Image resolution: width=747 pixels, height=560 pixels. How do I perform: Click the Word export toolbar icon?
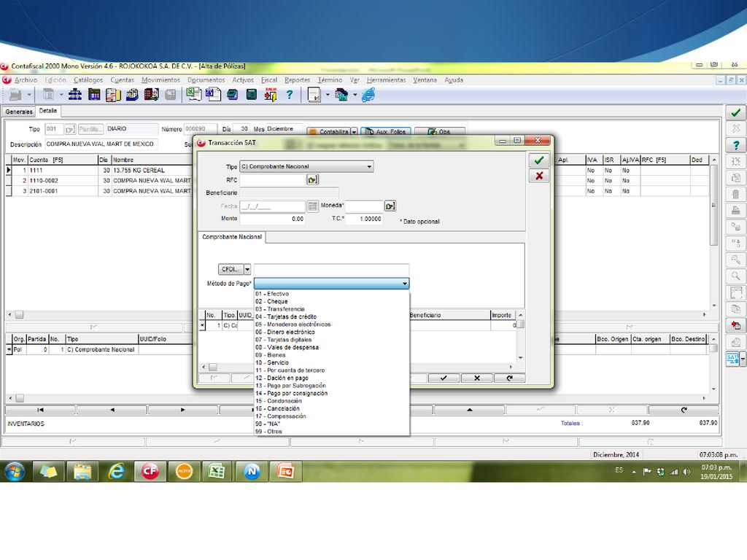point(213,95)
